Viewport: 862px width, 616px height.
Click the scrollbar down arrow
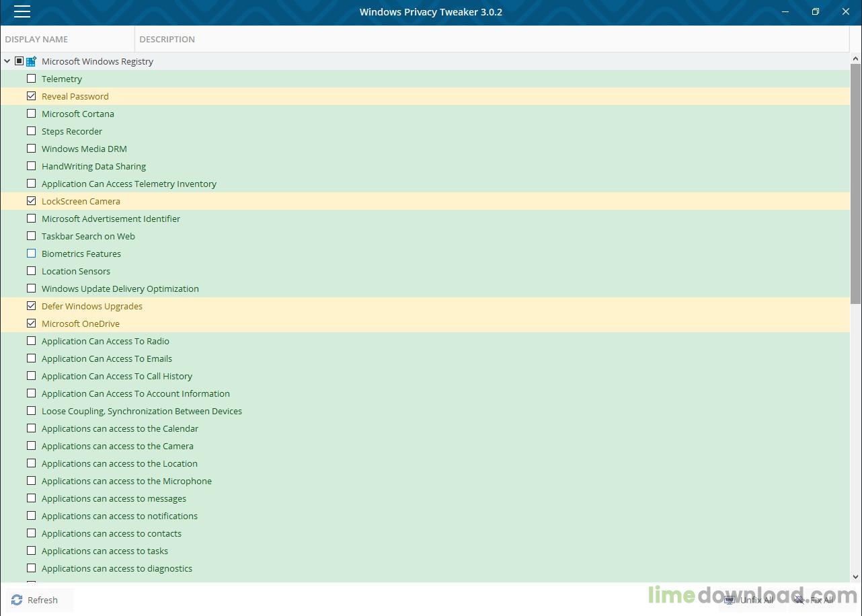click(x=855, y=577)
